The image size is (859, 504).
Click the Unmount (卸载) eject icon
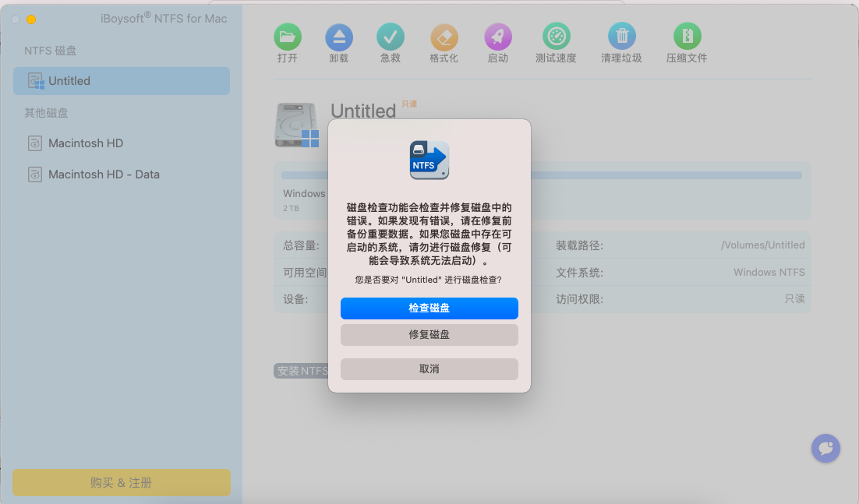[339, 37]
